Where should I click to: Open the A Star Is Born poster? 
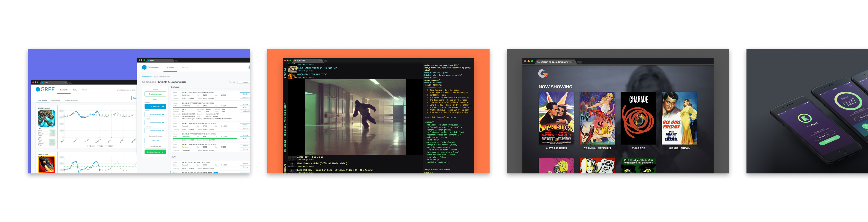[556, 118]
